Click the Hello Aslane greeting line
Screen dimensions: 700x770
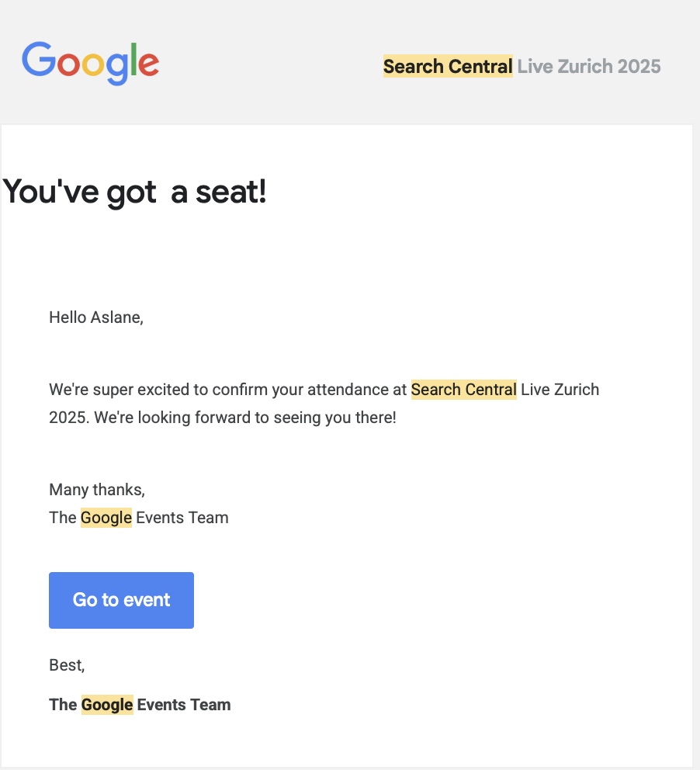click(x=95, y=317)
